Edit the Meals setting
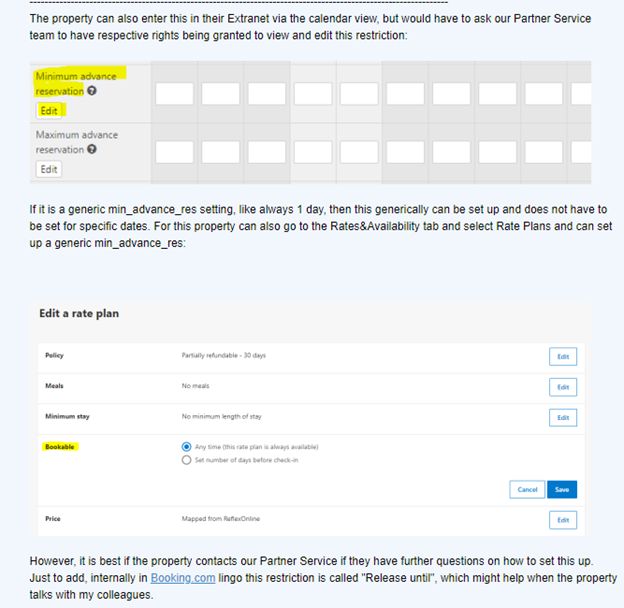The image size is (624, 608). [563, 387]
